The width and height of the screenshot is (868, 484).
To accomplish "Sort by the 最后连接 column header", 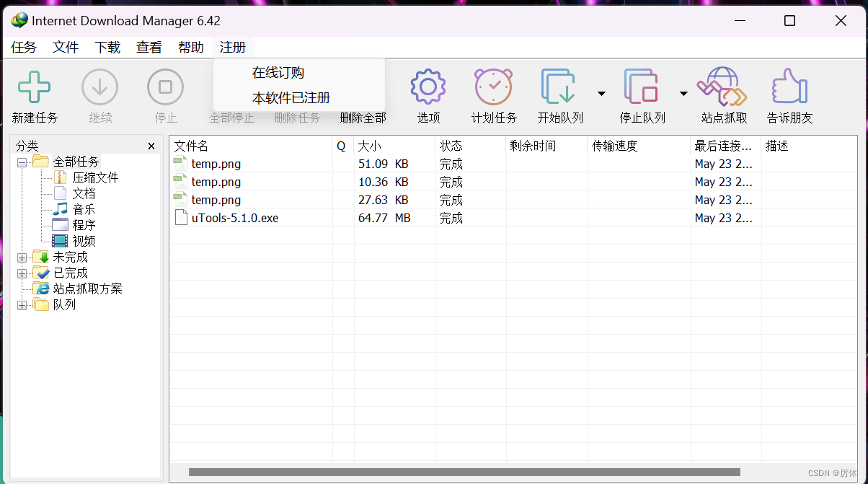I will pyautogui.click(x=726, y=146).
